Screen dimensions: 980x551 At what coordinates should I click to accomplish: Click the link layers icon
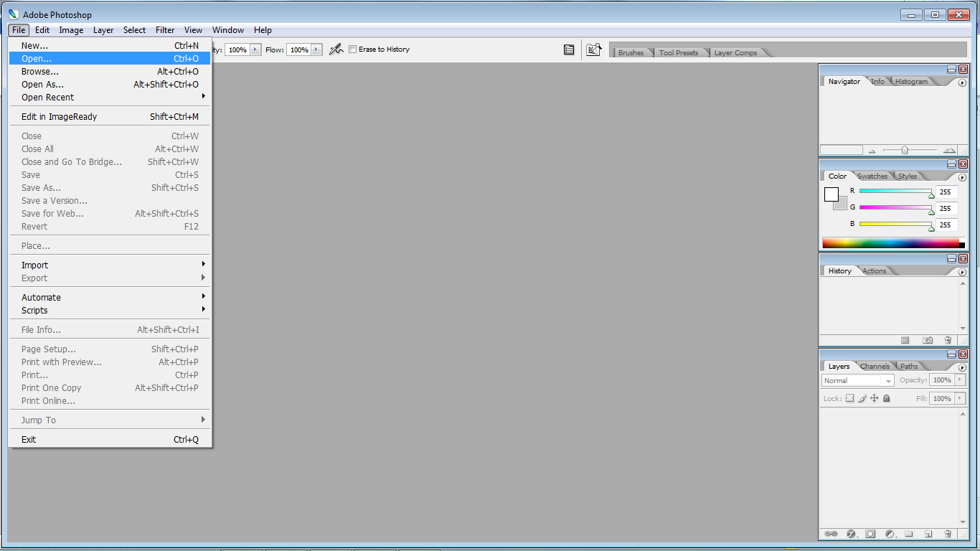[831, 534]
